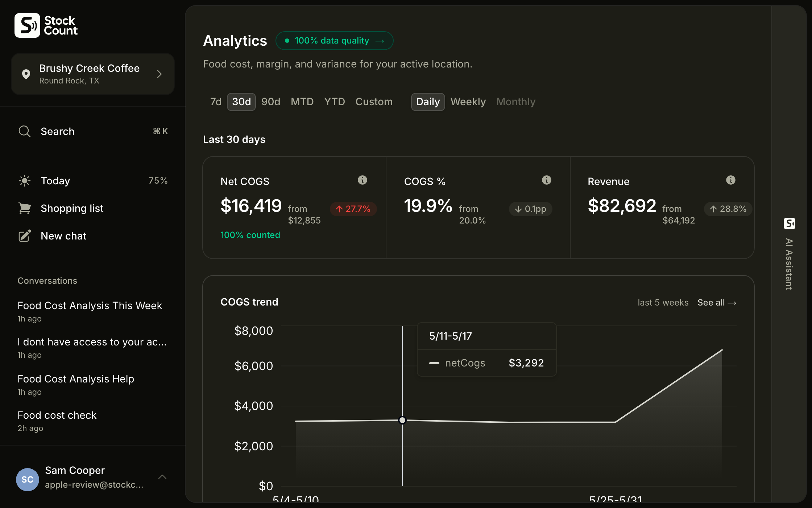812x508 pixels.
Task: Click the 0.1pp decrease badge
Action: (531, 209)
